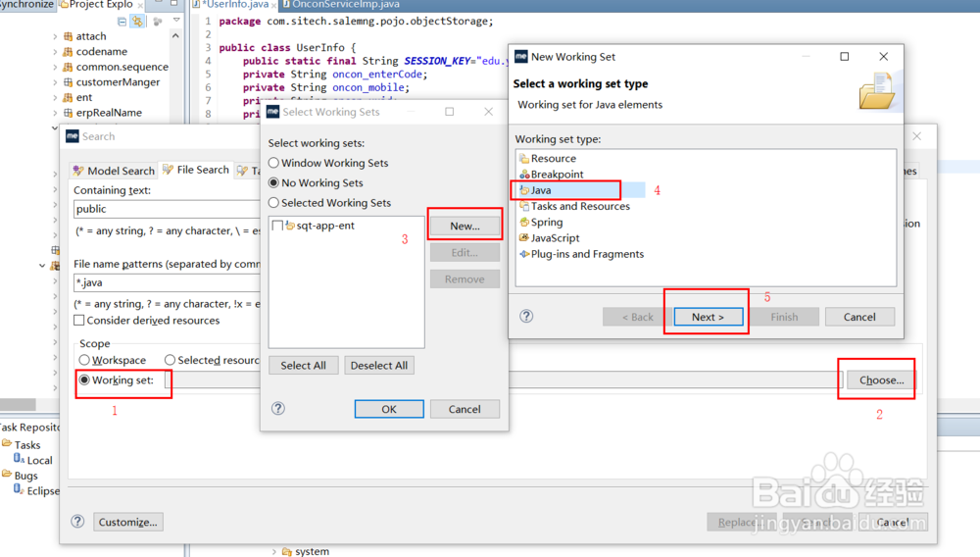Open the Project Explorer tab
This screenshot has height=557, width=980.
point(101,4)
